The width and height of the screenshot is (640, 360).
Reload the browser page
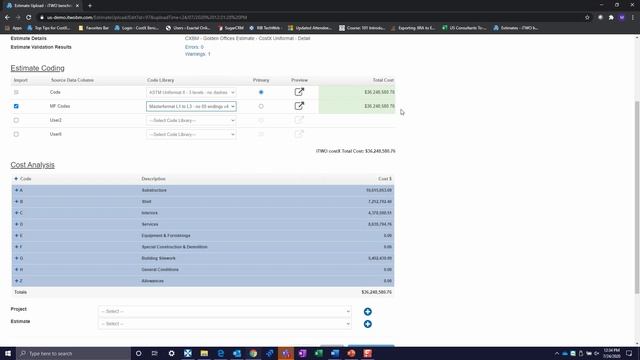click(x=29, y=18)
